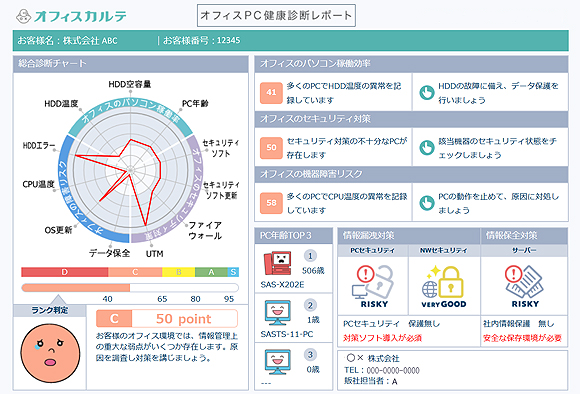Click rank number 1 circle badge

tap(310, 256)
